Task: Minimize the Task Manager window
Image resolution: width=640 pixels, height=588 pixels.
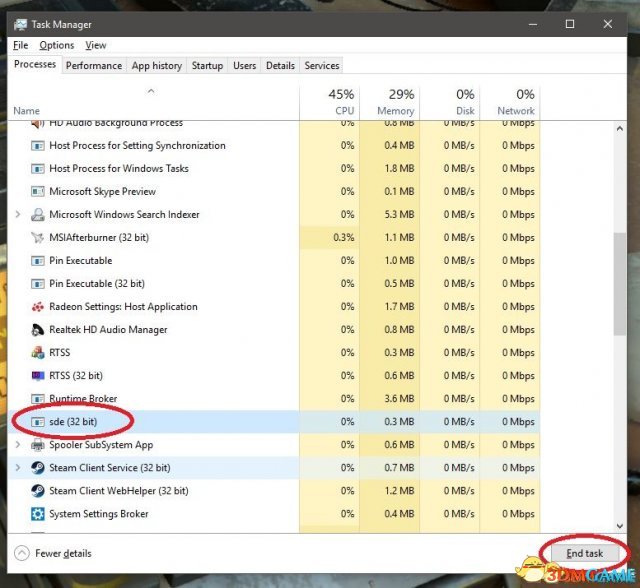Action: [533, 24]
